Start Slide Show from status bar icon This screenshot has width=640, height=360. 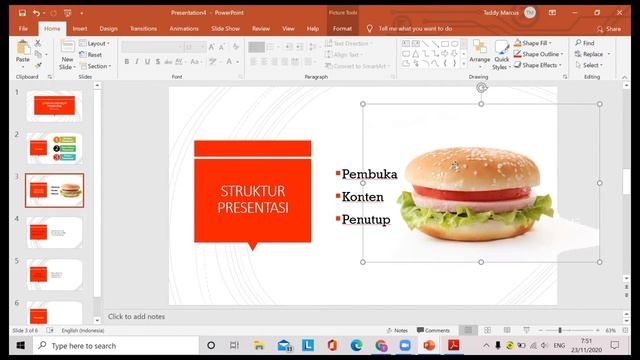point(527,330)
